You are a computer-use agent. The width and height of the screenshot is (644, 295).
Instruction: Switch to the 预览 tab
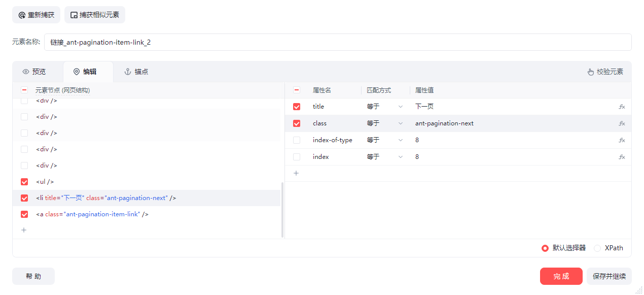pos(34,72)
